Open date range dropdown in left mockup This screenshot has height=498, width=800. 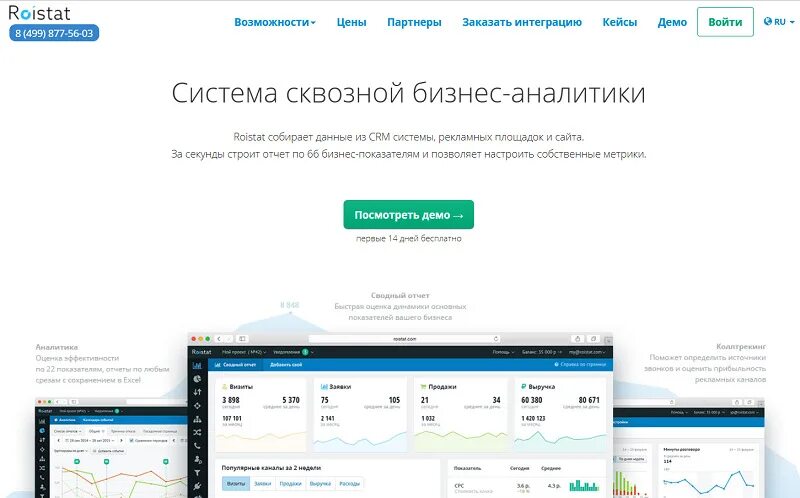click(90, 440)
